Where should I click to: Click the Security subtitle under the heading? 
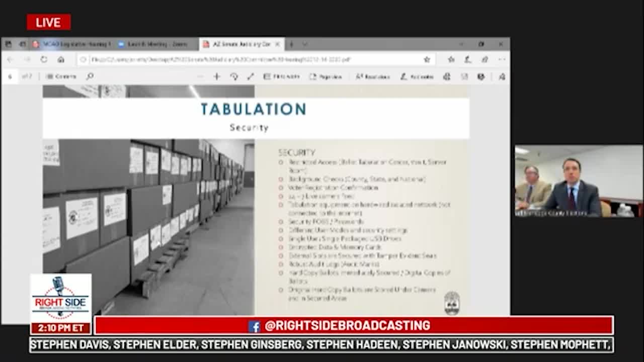pyautogui.click(x=249, y=128)
